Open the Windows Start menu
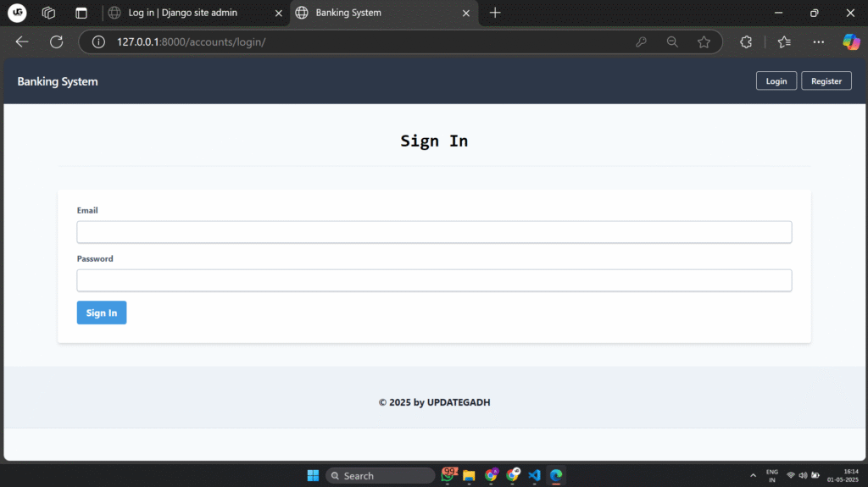Screen dimensions: 868x487 (314, 475)
